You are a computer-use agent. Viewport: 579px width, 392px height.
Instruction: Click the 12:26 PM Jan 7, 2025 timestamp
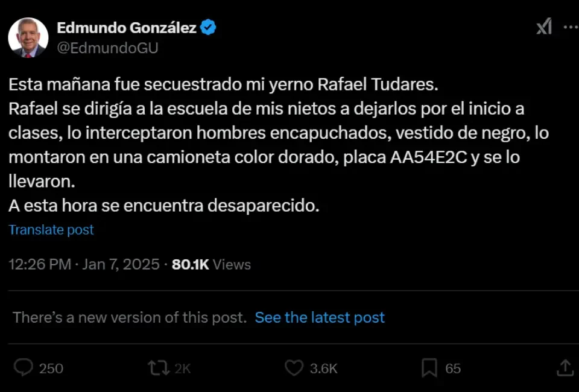pyautogui.click(x=84, y=264)
